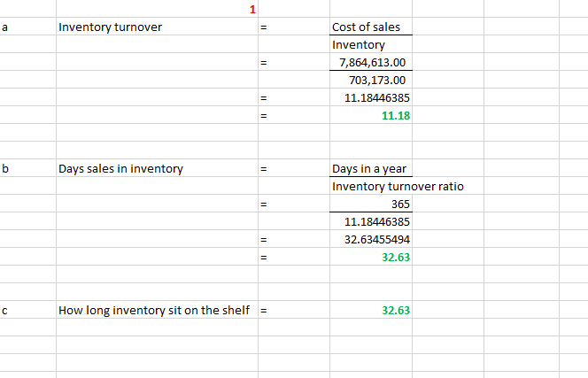The height and width of the screenshot is (378, 588).
Task: Click the "Cost of sales" cell
Action: point(366,27)
